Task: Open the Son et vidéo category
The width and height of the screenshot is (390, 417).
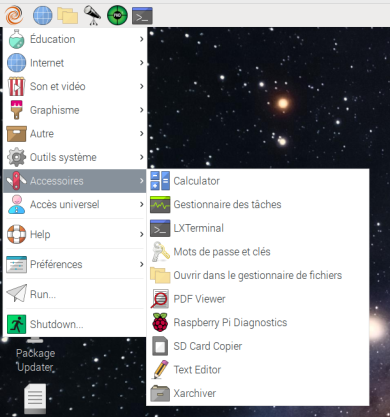Action: [75, 86]
